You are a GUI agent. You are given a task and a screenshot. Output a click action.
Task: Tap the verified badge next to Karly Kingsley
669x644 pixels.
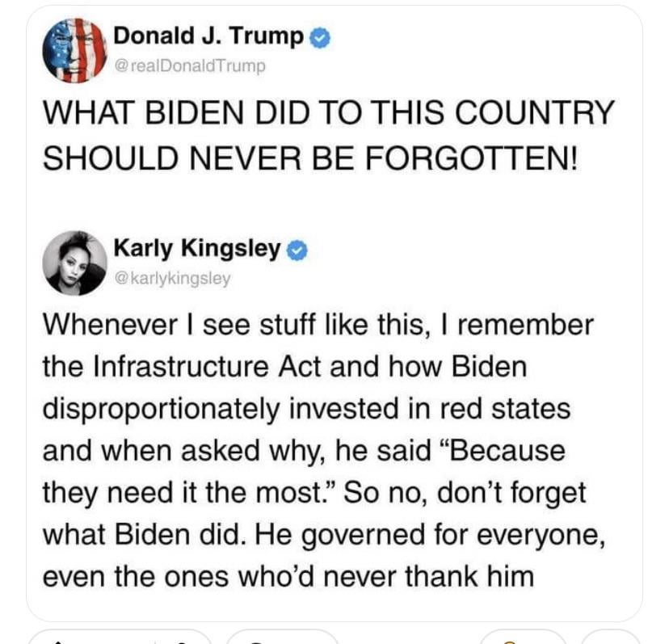tap(297, 250)
